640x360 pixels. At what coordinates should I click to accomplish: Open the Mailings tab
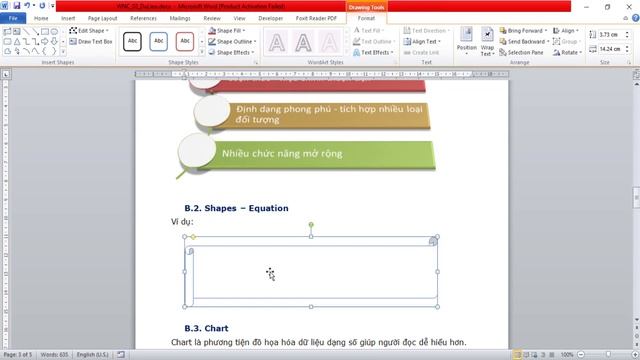[x=180, y=18]
